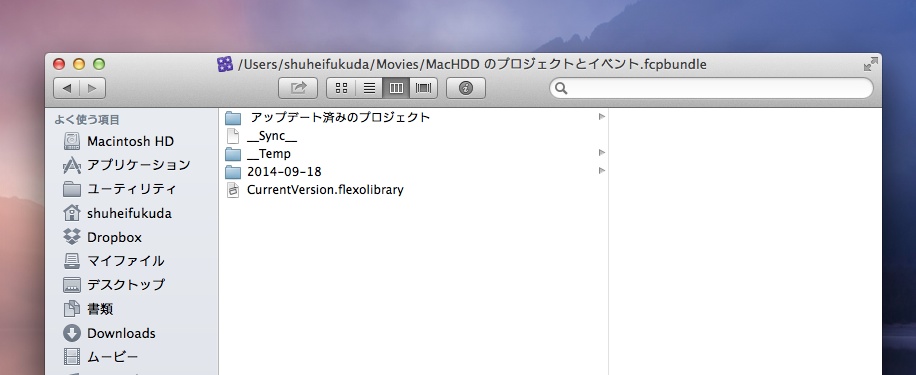The height and width of the screenshot is (375, 916).
Task: Expand __Temp with its arrow
Action: [602, 153]
